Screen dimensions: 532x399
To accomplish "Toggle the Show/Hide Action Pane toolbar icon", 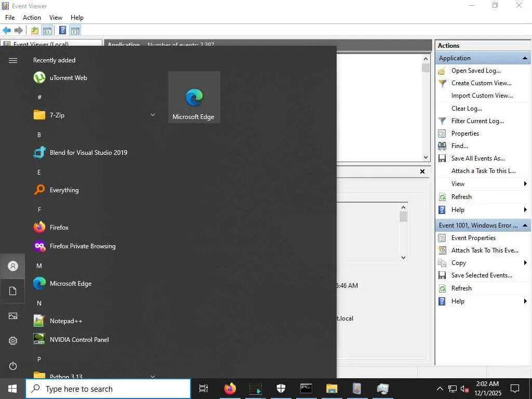I will tap(75, 31).
